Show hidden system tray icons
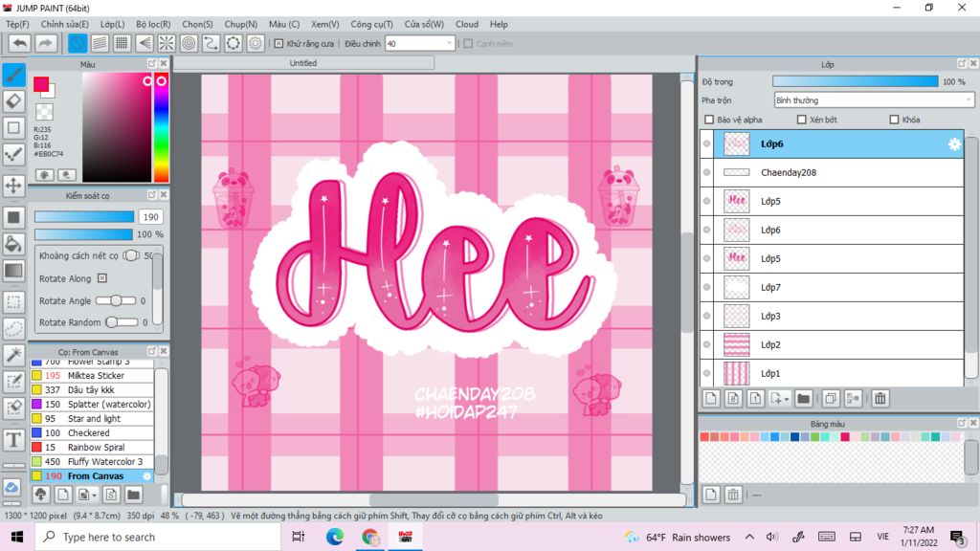 click(749, 537)
